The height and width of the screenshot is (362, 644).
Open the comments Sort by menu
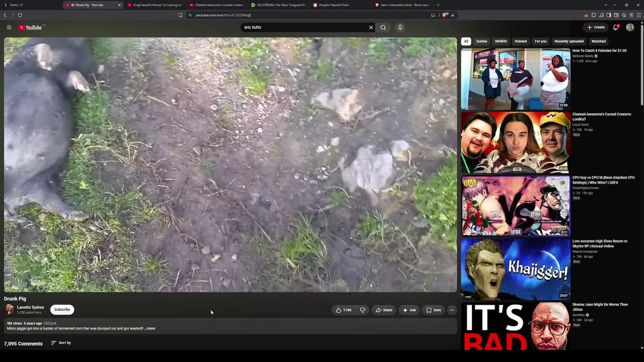pos(61,343)
